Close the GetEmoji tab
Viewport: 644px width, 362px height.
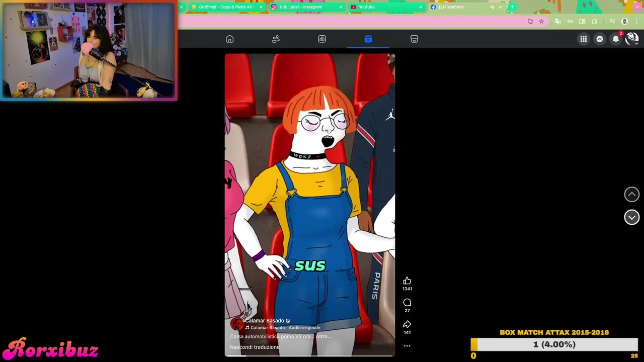[261, 7]
